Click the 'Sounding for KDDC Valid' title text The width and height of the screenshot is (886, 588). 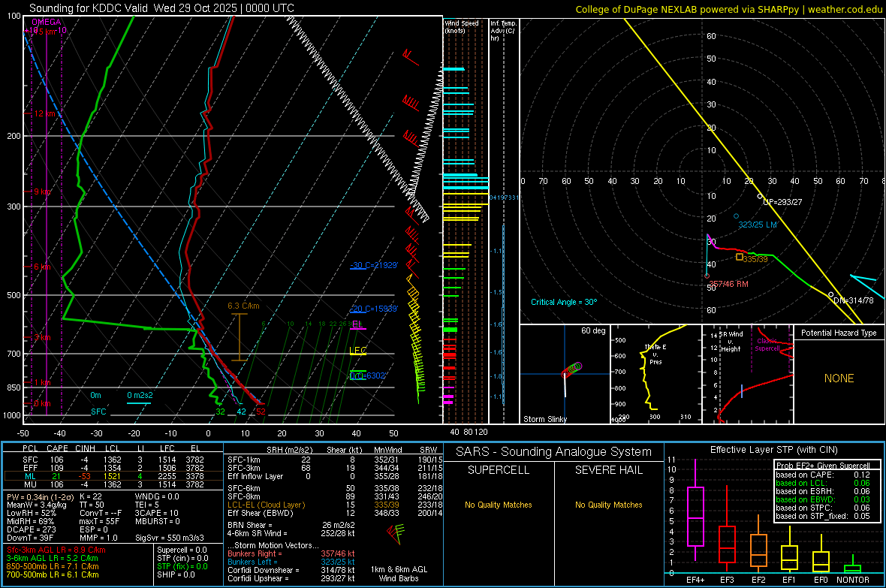pos(89,8)
